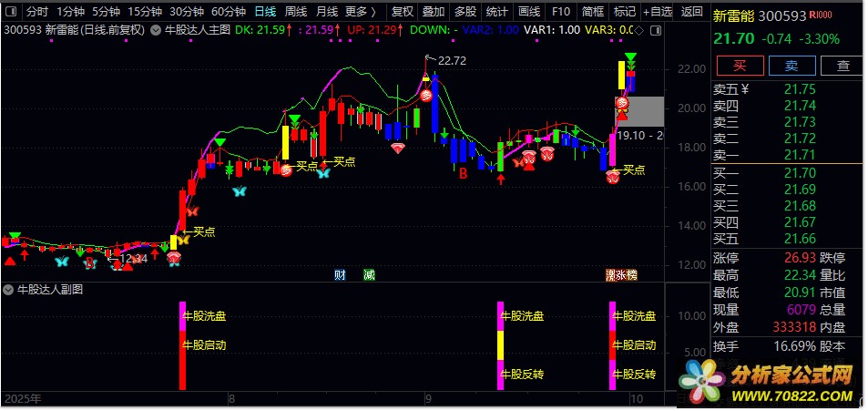
Task: Add stock with +自选 button
Action: tap(658, 11)
